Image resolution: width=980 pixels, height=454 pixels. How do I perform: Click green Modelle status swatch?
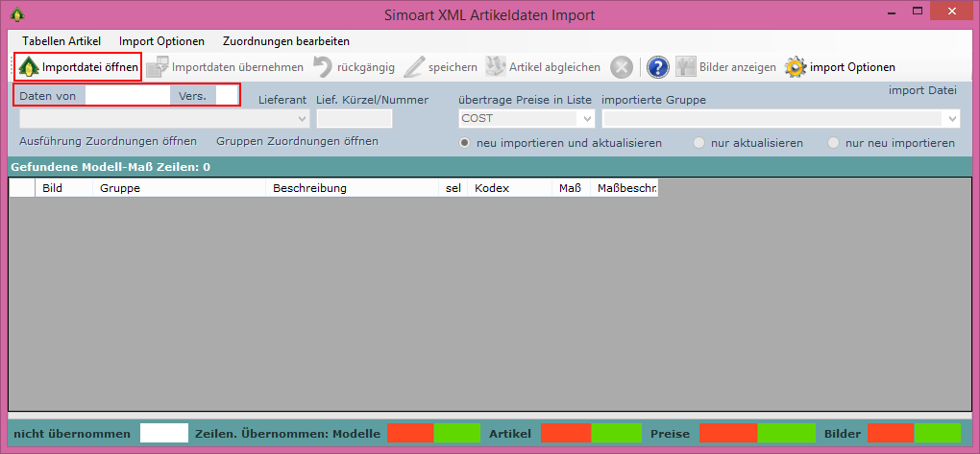(x=457, y=433)
